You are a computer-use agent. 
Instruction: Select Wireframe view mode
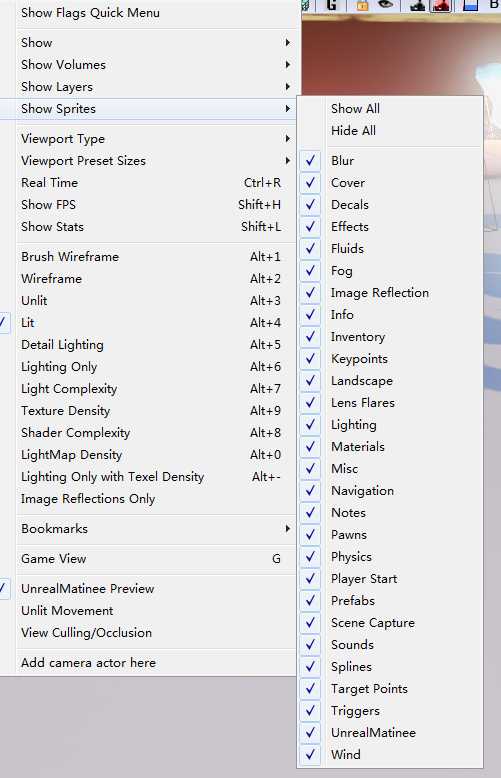[156, 279]
